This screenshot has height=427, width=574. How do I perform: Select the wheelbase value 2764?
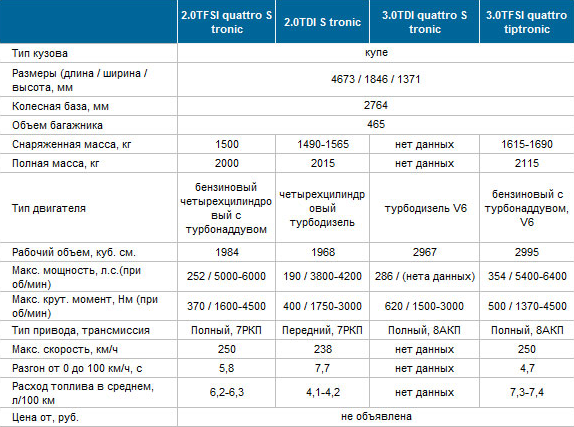pos(376,106)
